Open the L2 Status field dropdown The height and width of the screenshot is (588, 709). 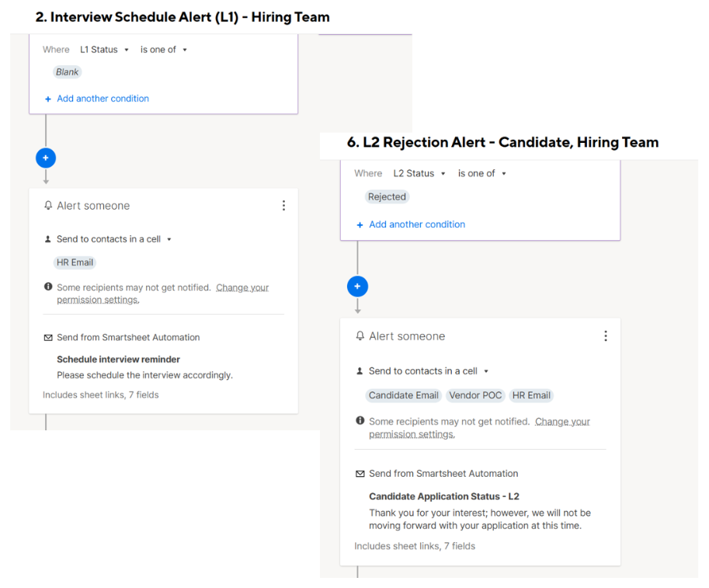tap(419, 174)
